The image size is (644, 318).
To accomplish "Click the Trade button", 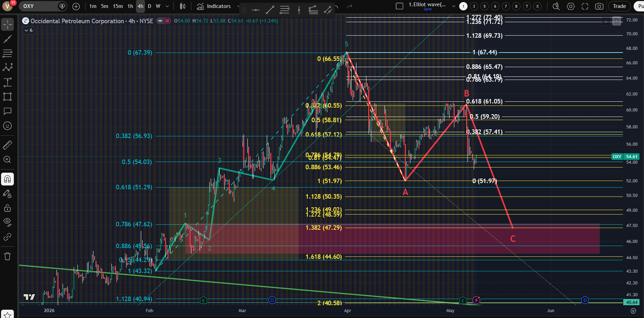I will [619, 6].
